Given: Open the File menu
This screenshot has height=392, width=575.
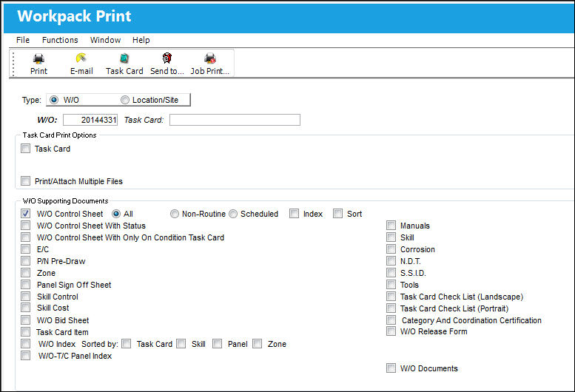Looking at the screenshot, I should click(x=23, y=40).
